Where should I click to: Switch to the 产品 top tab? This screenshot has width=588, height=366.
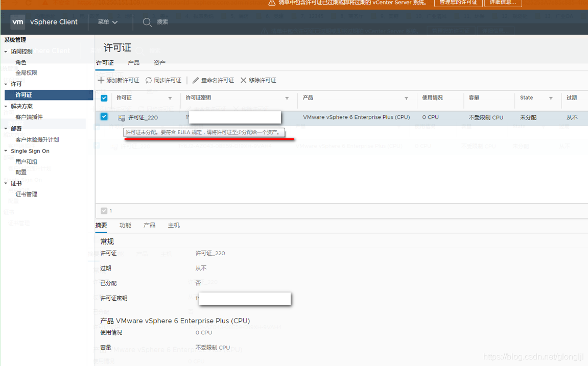tap(133, 63)
